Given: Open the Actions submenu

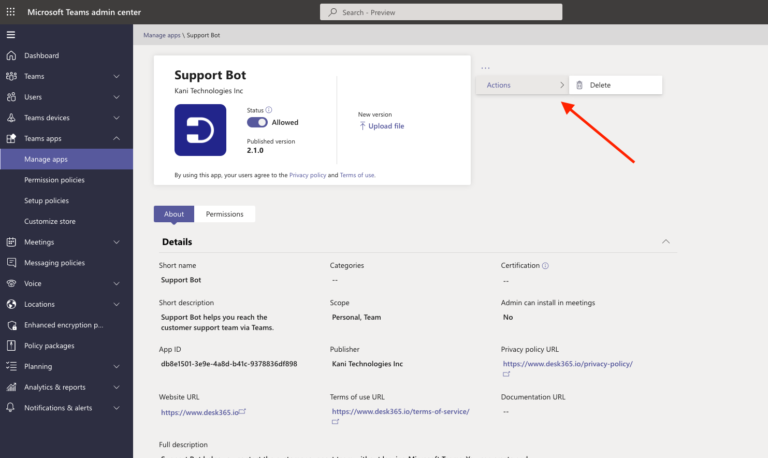Looking at the screenshot, I should 522,85.
